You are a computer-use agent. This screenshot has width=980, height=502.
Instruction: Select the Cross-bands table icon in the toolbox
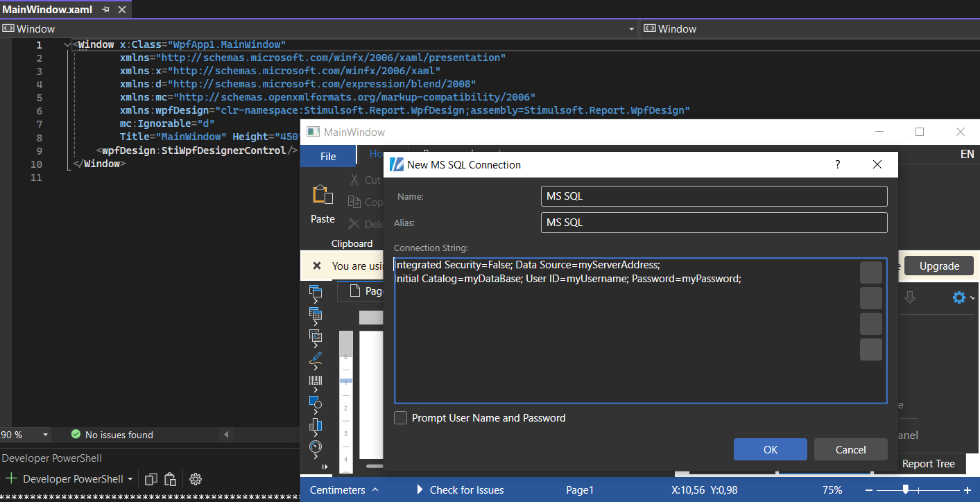pos(316,313)
